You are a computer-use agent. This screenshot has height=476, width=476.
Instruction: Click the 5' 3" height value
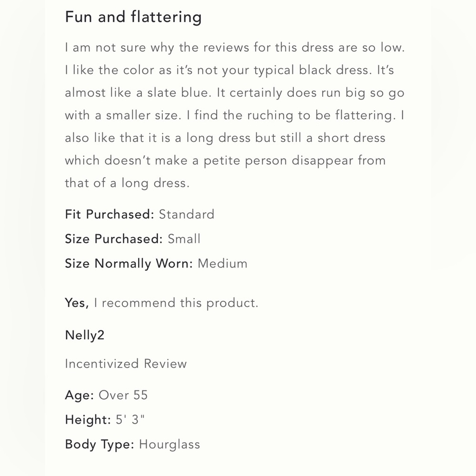[130, 419]
